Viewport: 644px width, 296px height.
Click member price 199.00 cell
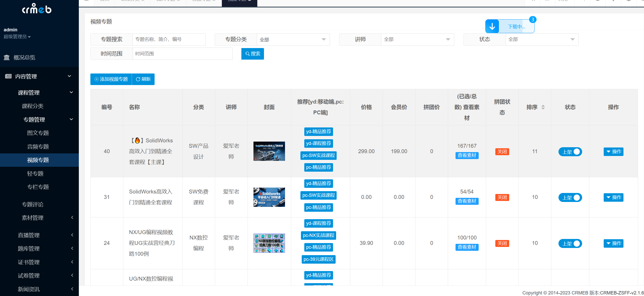399,151
